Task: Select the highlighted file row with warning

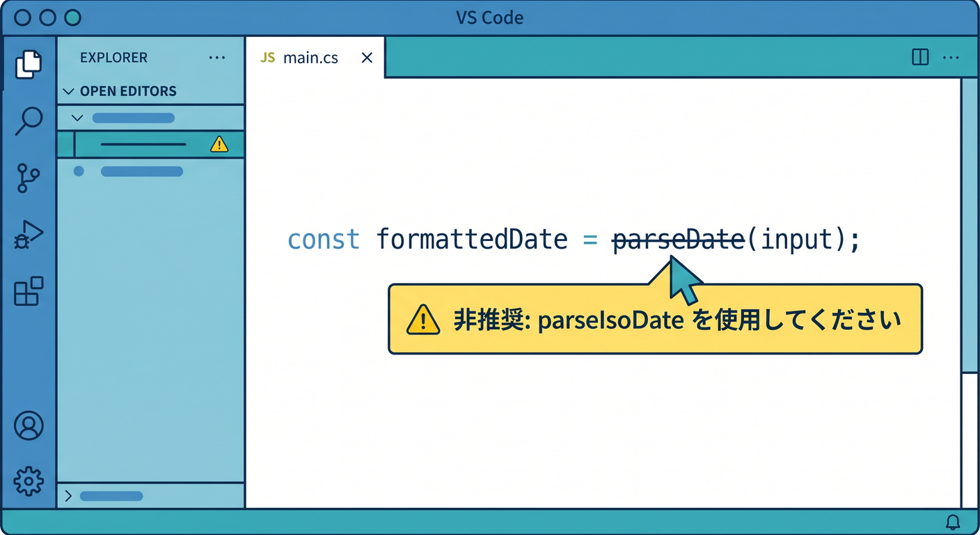Action: pos(150,144)
